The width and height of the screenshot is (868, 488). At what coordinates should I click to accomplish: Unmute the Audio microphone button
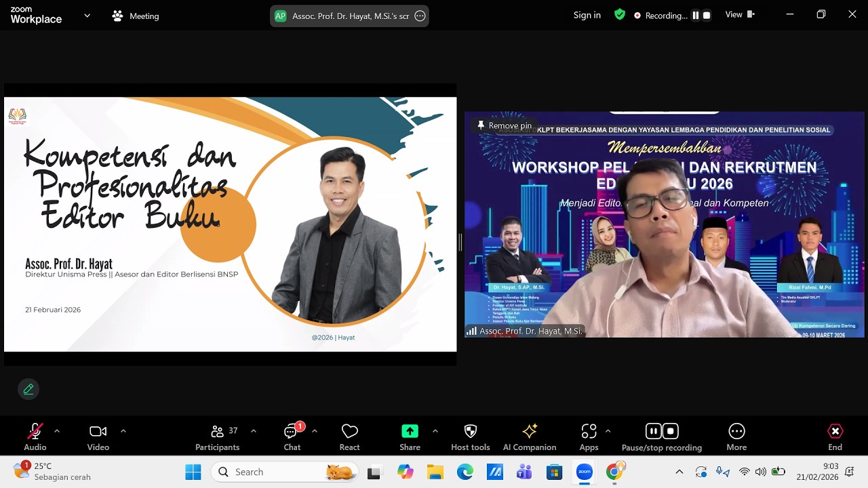click(x=35, y=436)
